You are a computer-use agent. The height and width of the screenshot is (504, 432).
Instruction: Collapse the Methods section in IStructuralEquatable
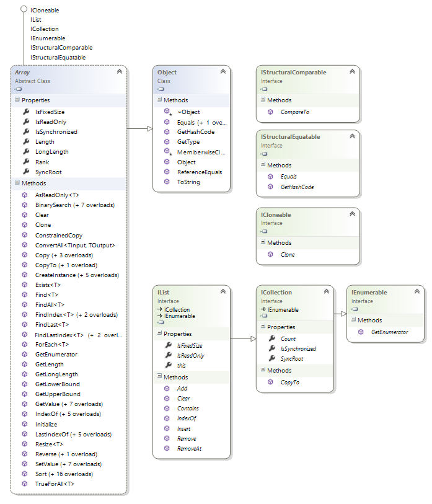coord(262,165)
